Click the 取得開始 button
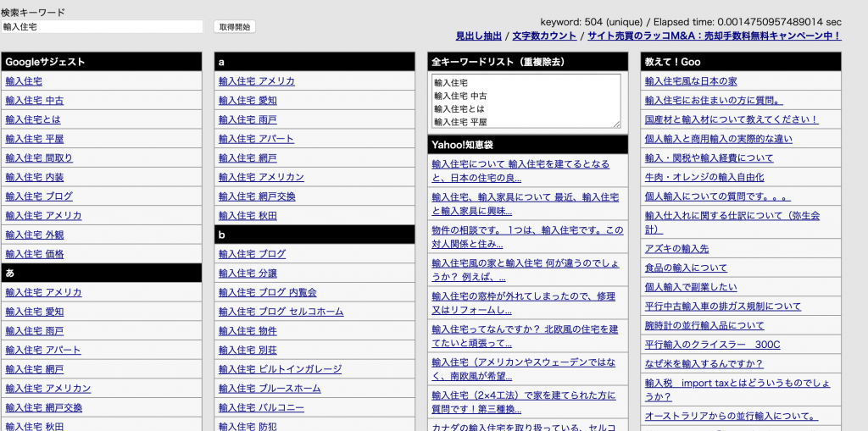868x431 pixels. [x=235, y=26]
